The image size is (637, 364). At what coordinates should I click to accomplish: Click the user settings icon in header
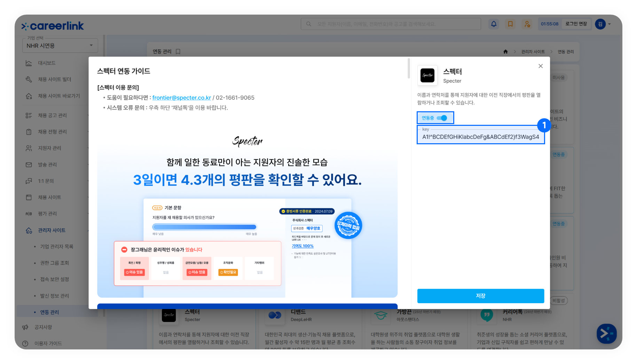[x=527, y=24]
